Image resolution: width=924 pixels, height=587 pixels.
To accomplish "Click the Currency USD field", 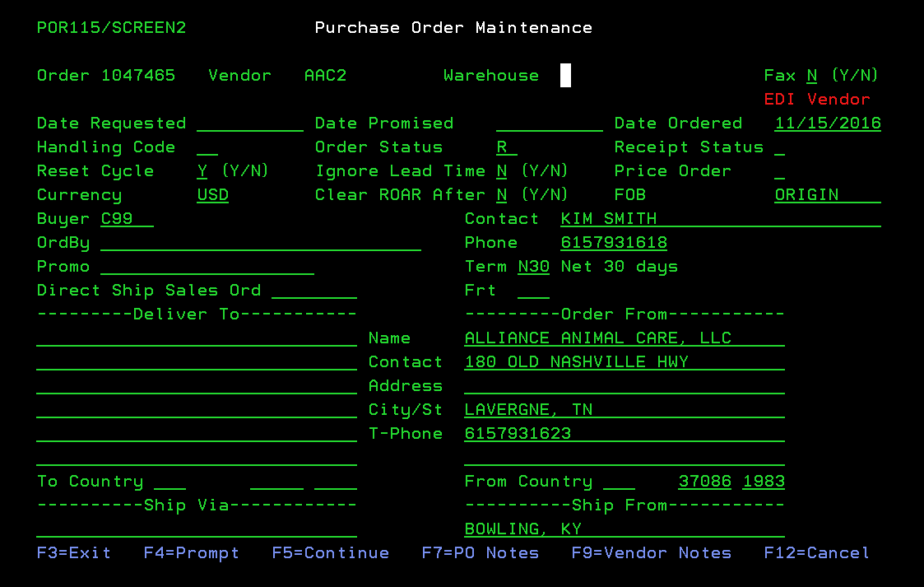I will [x=212, y=195].
